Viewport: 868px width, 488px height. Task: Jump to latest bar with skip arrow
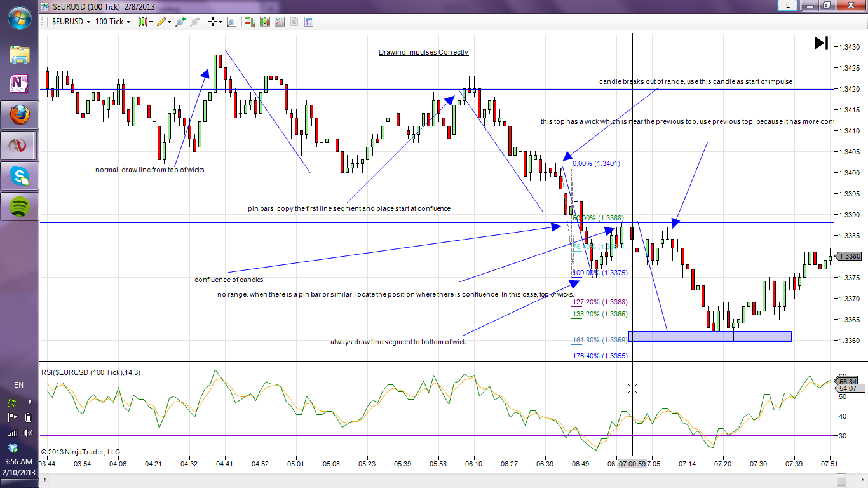pos(821,43)
